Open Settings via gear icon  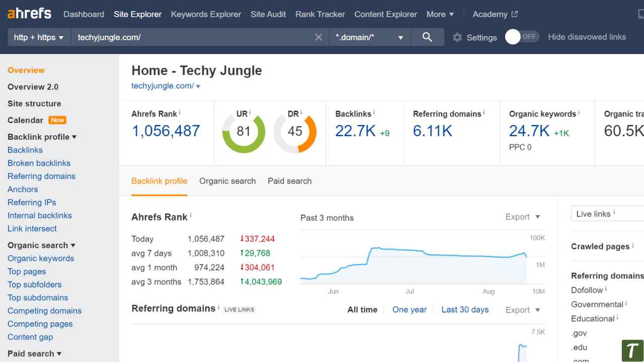tap(457, 37)
